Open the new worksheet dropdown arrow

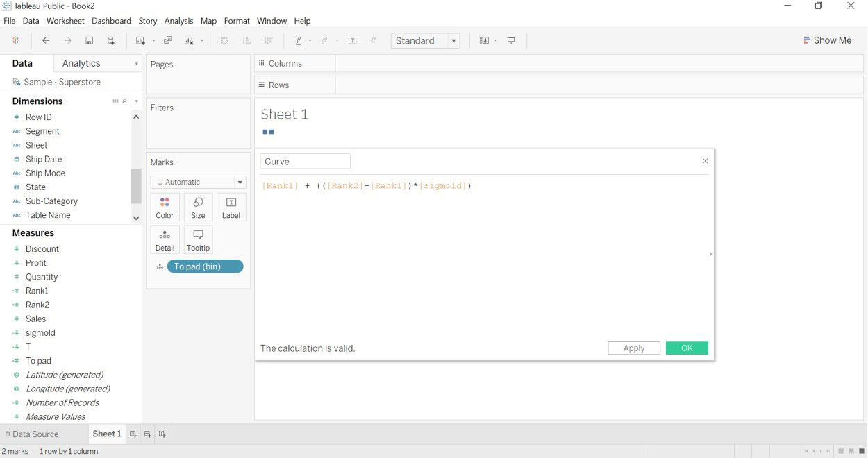click(153, 41)
